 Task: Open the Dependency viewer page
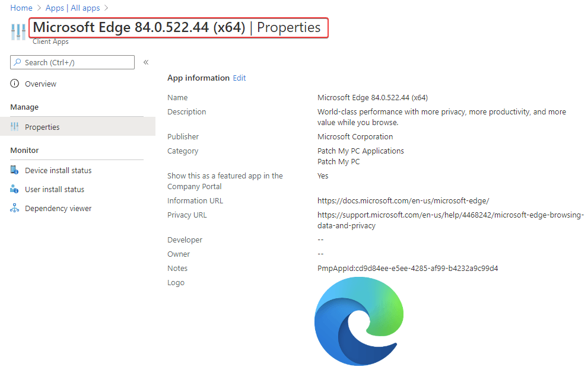(x=58, y=209)
